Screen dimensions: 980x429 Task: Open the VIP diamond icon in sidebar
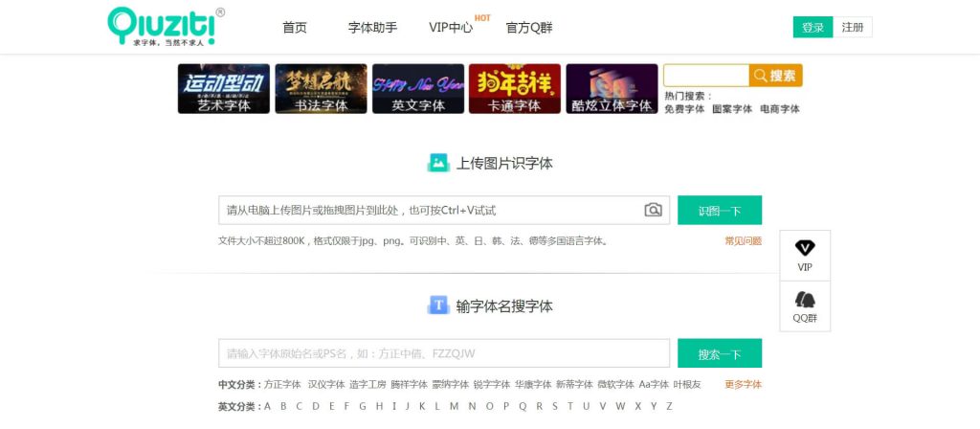805,248
